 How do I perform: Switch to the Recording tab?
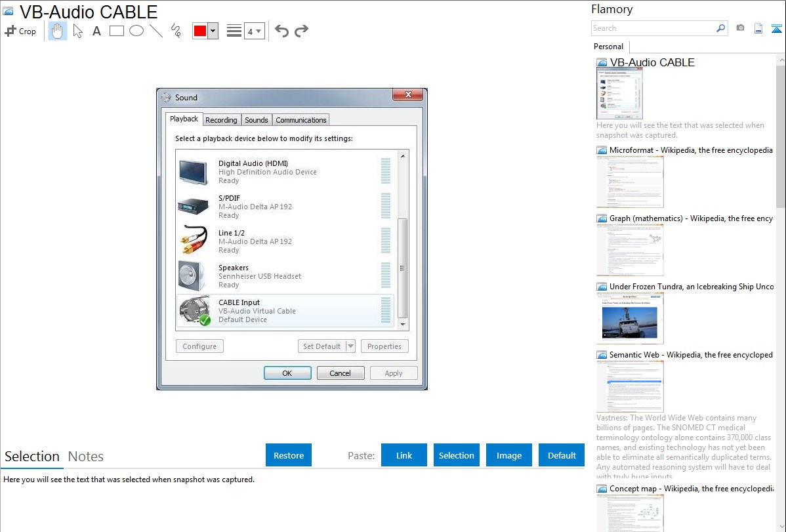click(x=221, y=120)
